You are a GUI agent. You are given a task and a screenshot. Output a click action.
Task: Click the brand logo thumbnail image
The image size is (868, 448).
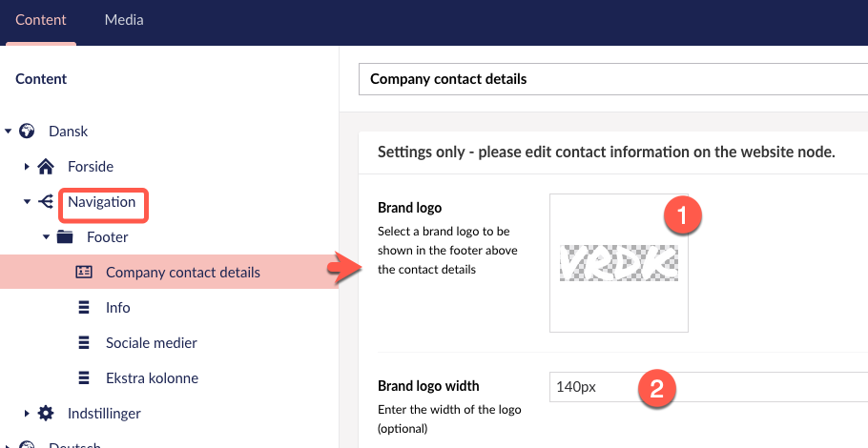point(619,263)
